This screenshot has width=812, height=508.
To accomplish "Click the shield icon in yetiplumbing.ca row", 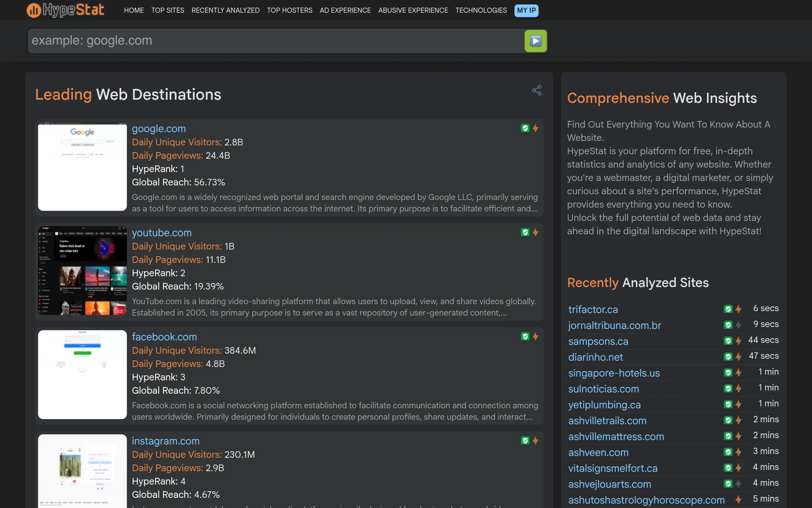I will coord(728,404).
